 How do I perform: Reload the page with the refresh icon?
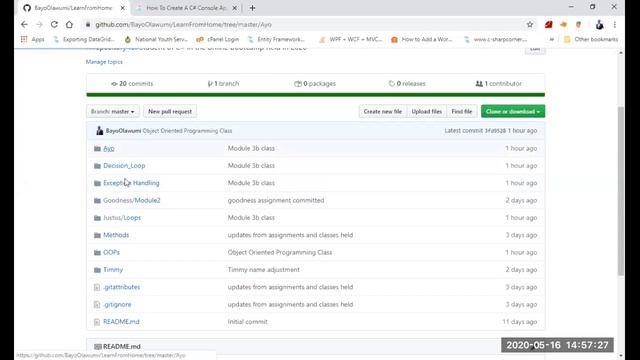point(54,24)
